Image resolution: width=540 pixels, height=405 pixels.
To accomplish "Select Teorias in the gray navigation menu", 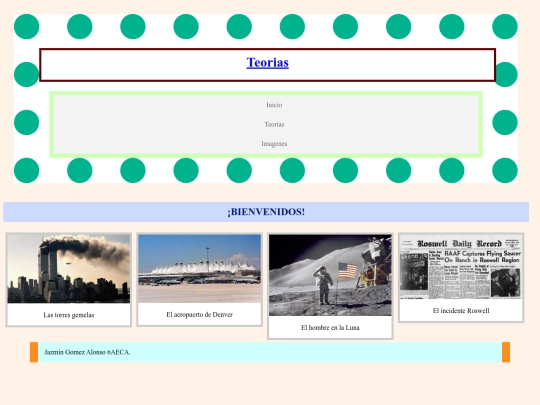I will click(274, 124).
